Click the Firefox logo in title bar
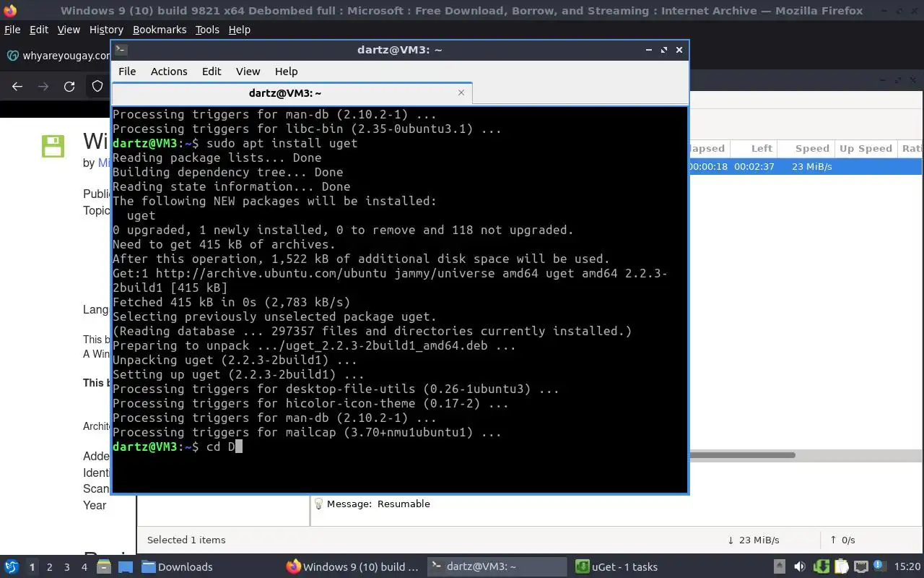 11,10
